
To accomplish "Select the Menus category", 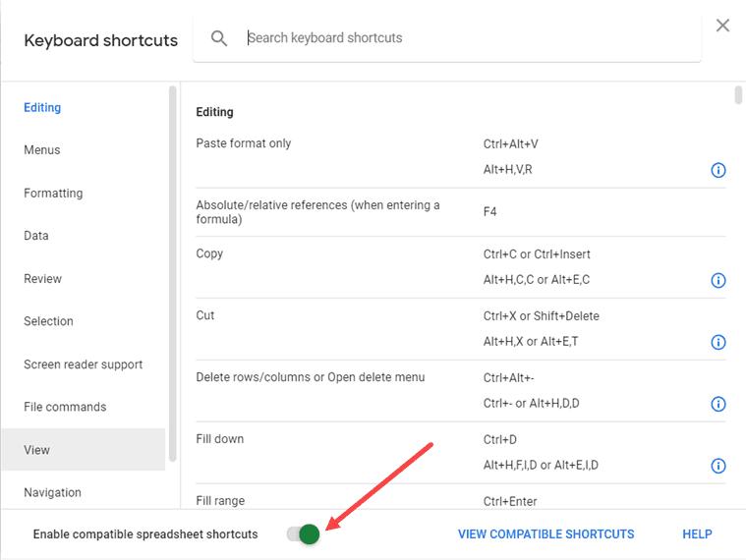I will click(42, 149).
